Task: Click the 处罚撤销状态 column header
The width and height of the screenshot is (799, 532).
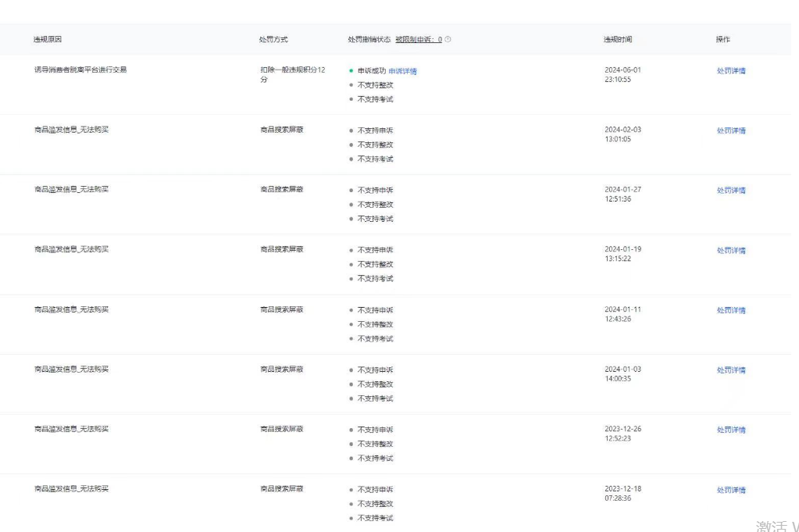Action: click(x=369, y=39)
